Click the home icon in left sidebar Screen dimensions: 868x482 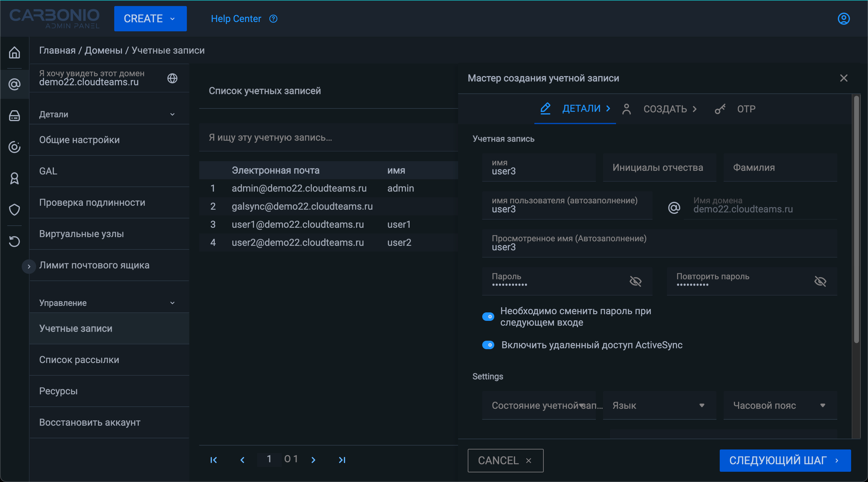pos(14,52)
